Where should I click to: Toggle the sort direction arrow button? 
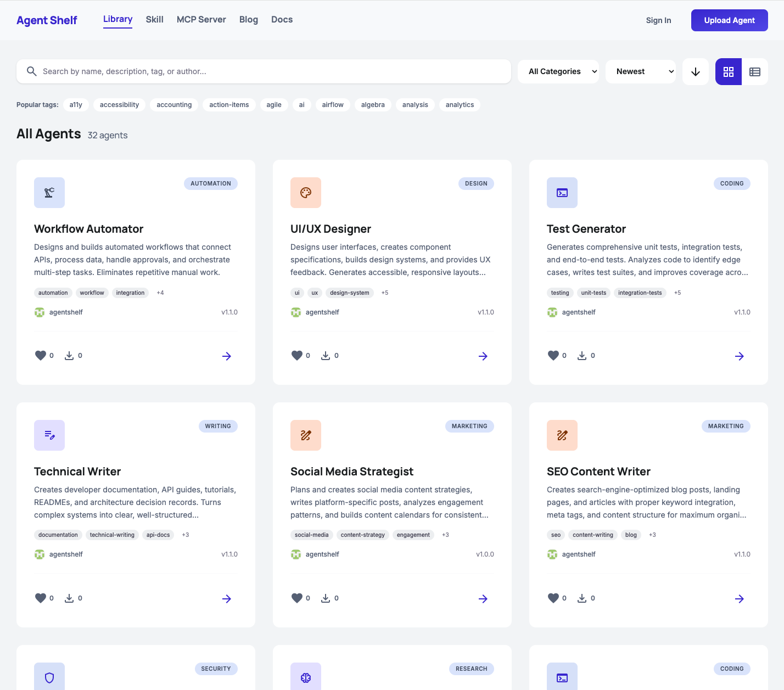click(696, 72)
